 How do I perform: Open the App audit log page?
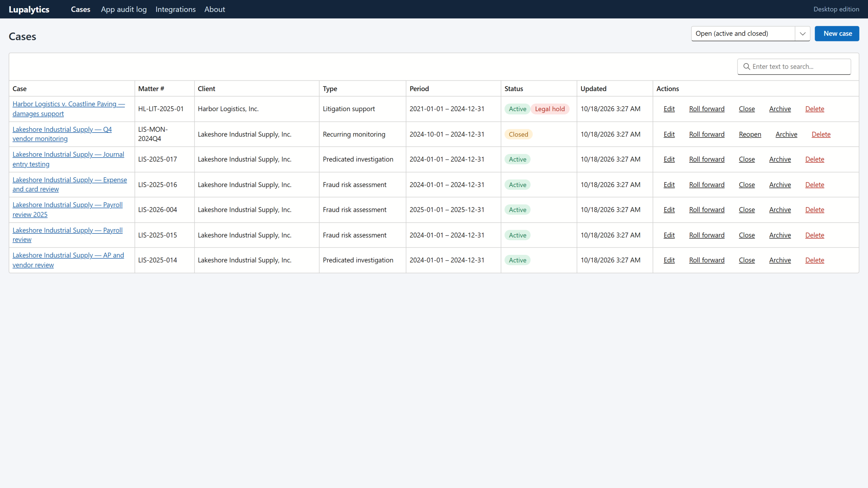click(x=124, y=9)
